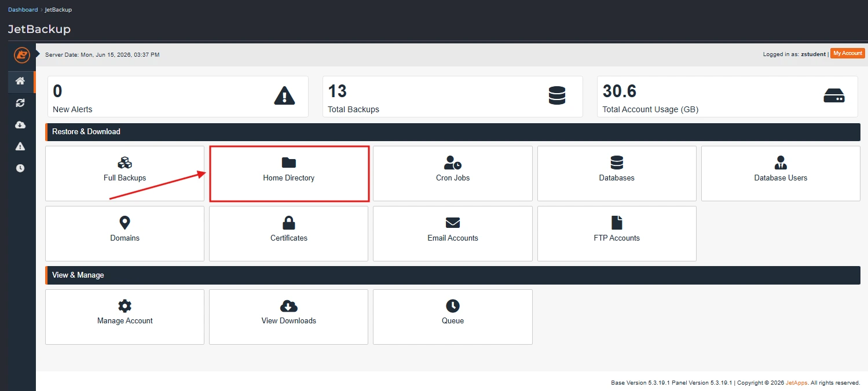
Task: Click the user-clock icon above Cron Jobs
Action: pyautogui.click(x=453, y=163)
